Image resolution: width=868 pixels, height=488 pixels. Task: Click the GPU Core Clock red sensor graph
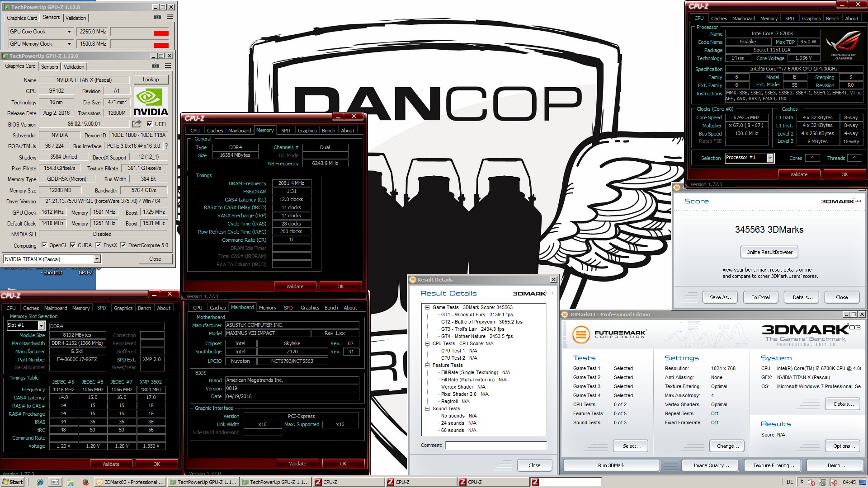(140, 32)
